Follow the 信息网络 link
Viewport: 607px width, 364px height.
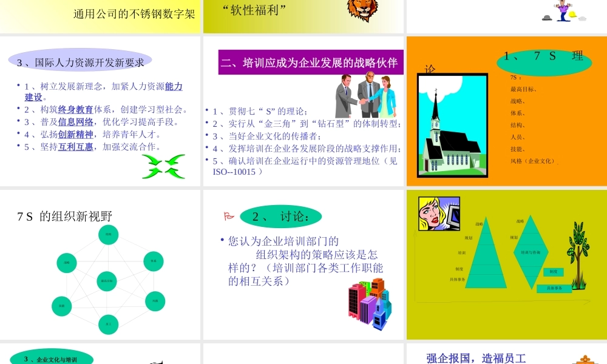point(75,122)
